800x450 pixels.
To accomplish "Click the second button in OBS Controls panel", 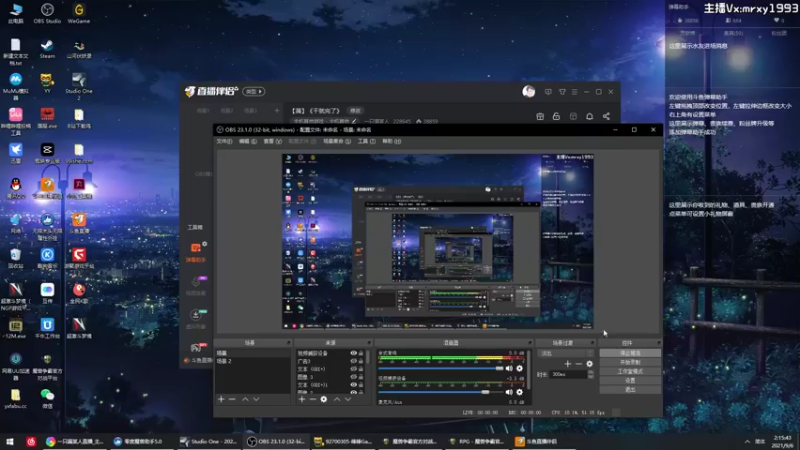I will [x=630, y=362].
